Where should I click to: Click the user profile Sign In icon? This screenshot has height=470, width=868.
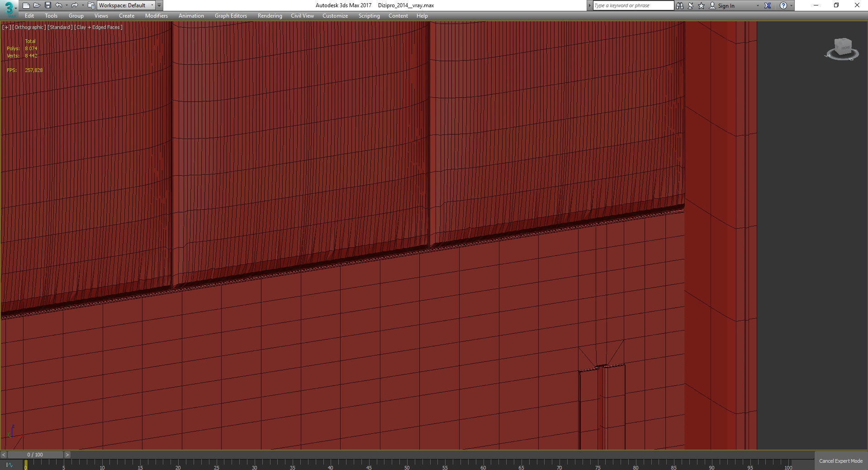pos(712,5)
